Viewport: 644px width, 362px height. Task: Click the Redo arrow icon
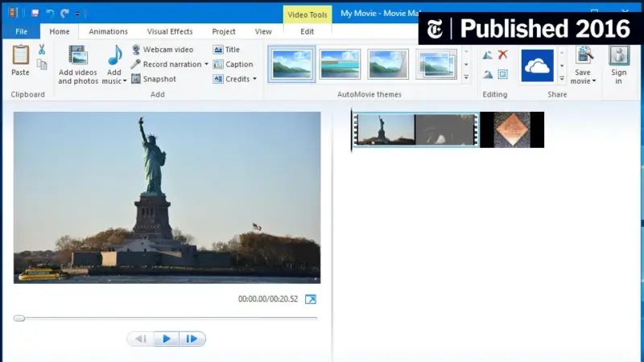point(64,13)
